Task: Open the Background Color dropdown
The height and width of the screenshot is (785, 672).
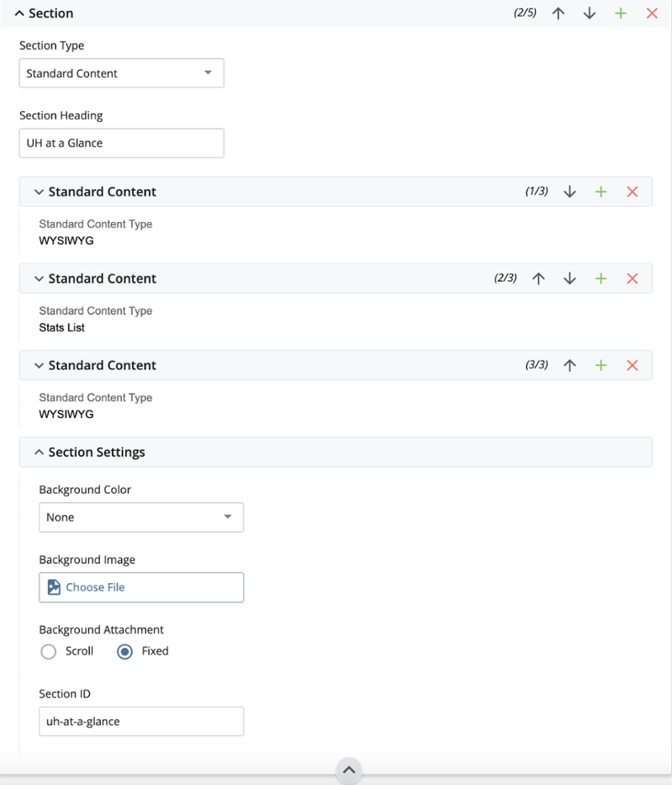Action: (x=141, y=517)
